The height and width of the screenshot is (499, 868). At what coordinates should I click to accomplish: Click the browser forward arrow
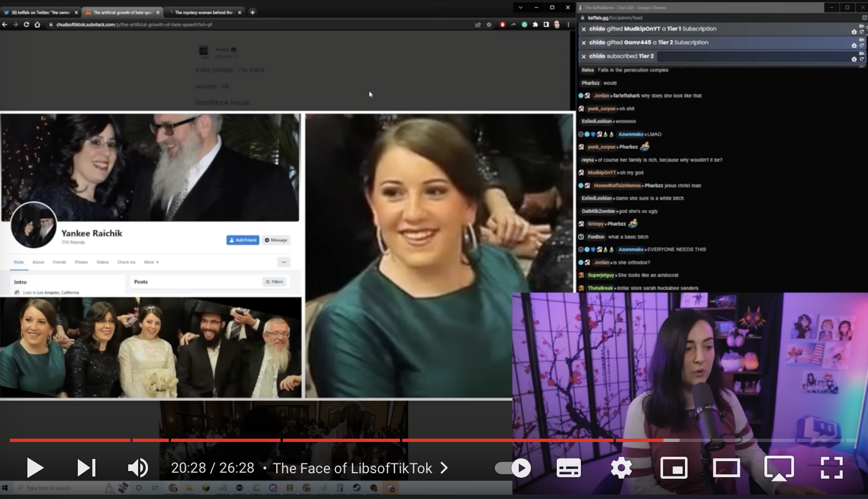[15, 25]
